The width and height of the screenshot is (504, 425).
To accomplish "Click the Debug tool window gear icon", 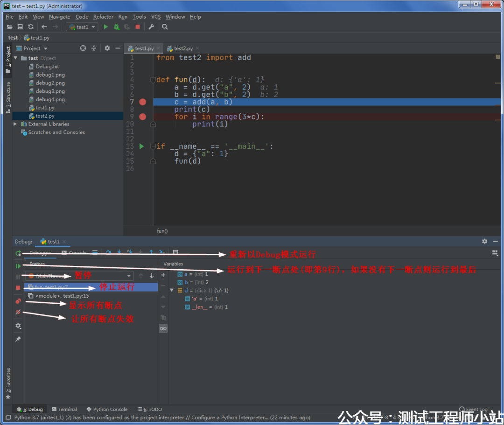I will pyautogui.click(x=484, y=241).
